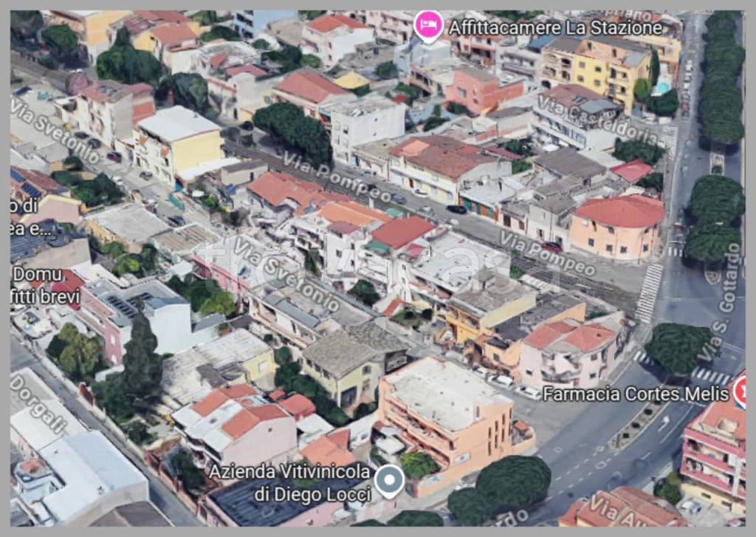
Task: Open the Affittacamere La Stazione place label
Action: (x=555, y=28)
